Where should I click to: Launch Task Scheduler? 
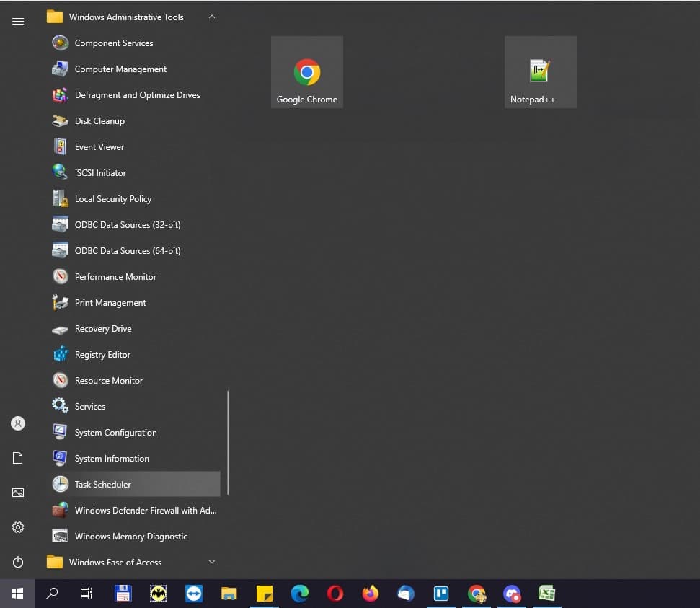[x=133, y=484]
